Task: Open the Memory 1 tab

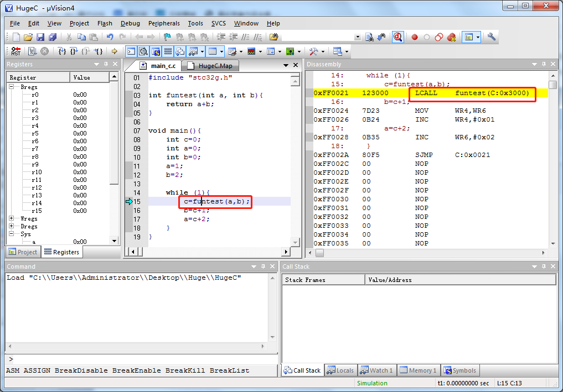Action: (x=419, y=370)
